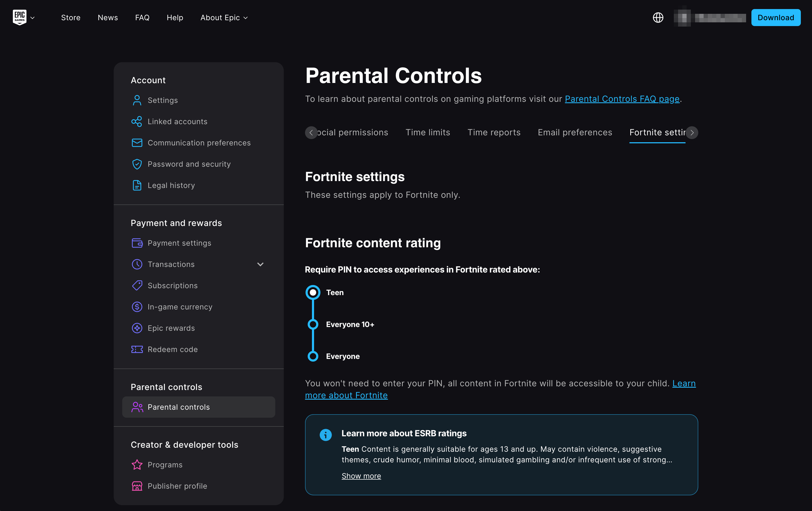The image size is (812, 511).
Task: Click the Epic rewards badge icon
Action: pyautogui.click(x=137, y=328)
